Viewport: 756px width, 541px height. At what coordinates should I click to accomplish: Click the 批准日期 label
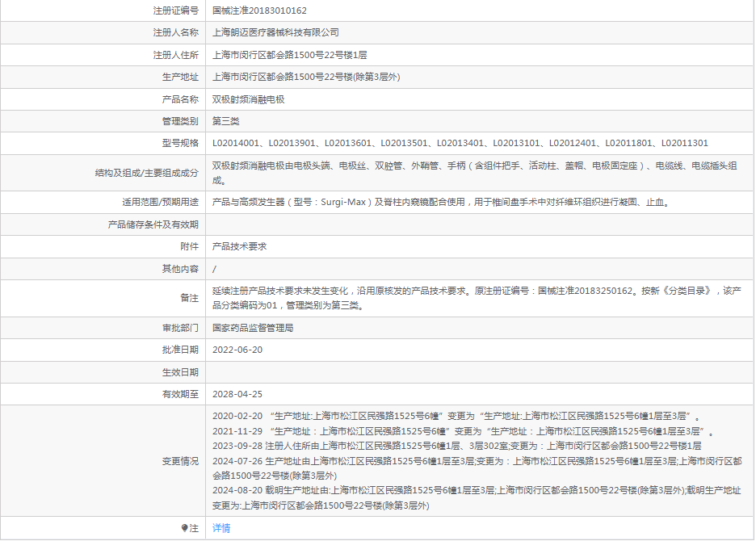180,350
